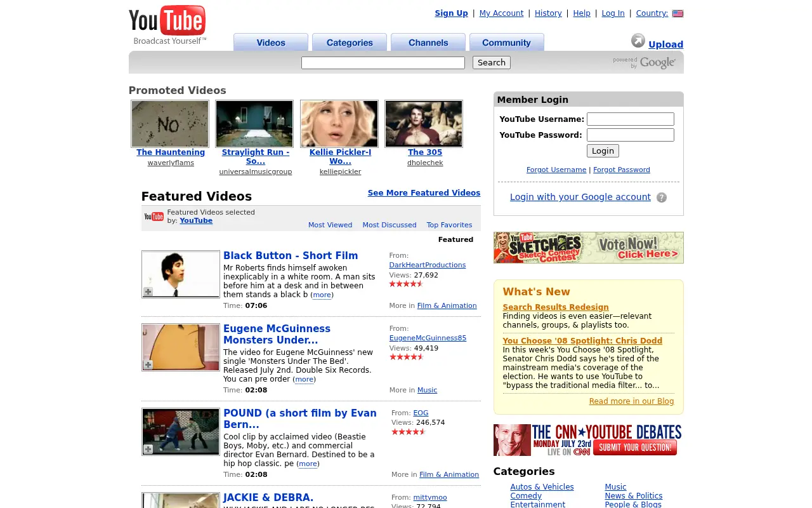This screenshot has width=812, height=508.
Task: Click the YouTube Username field
Action: pos(631,119)
